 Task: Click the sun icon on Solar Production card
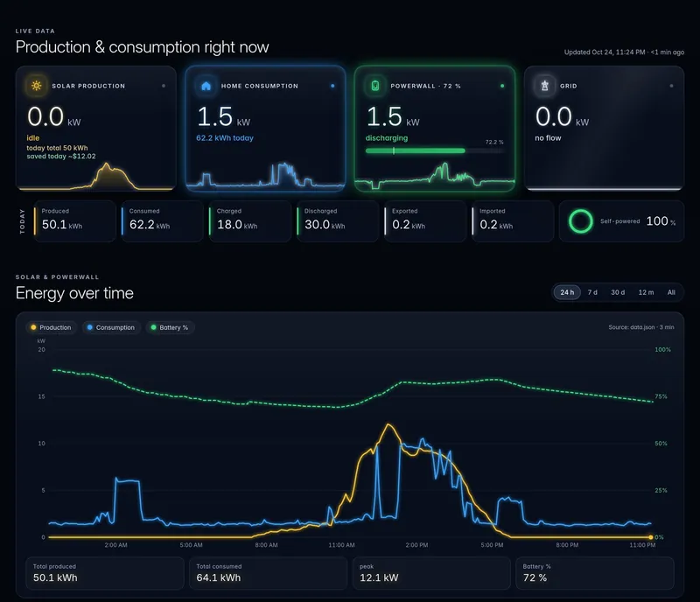(x=36, y=86)
